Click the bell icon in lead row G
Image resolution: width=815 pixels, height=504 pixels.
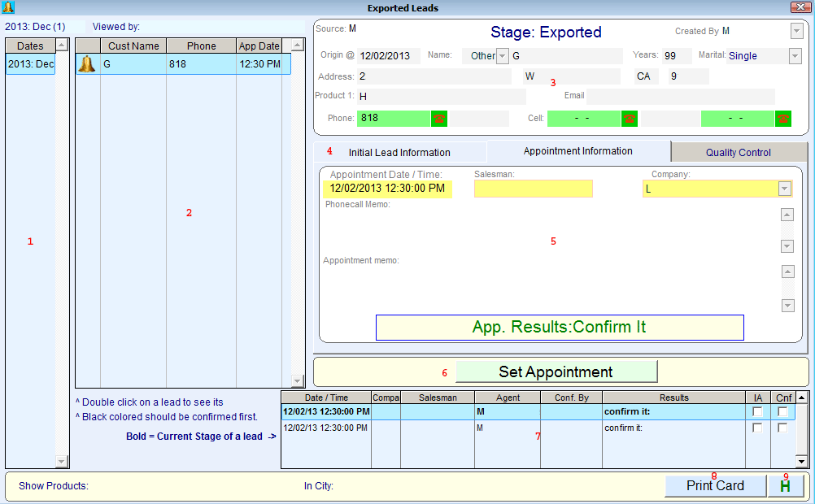(87, 64)
